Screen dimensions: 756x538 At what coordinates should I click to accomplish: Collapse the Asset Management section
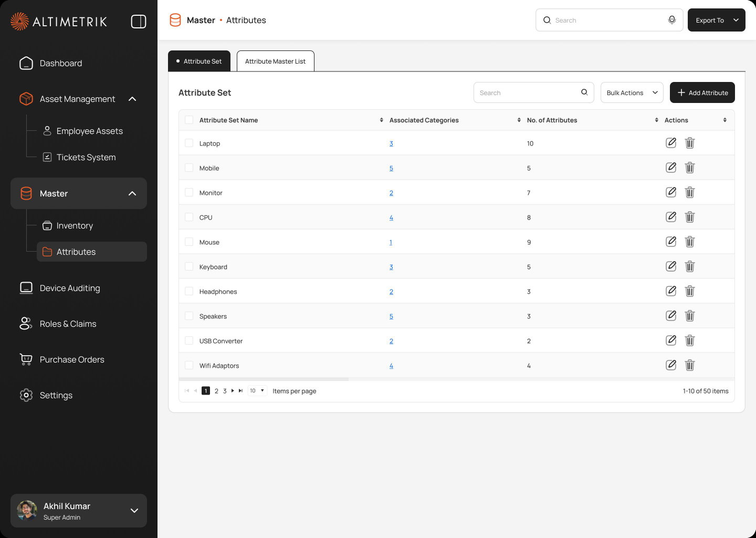132,99
